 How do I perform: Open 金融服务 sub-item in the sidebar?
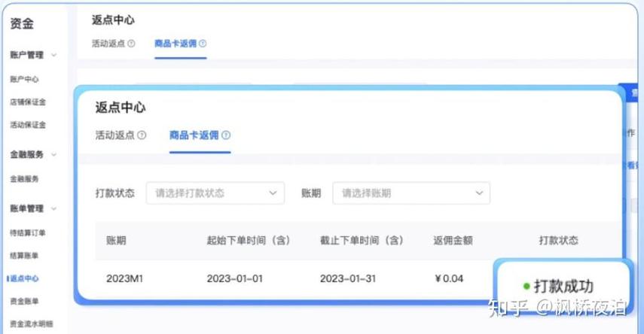coord(24,179)
